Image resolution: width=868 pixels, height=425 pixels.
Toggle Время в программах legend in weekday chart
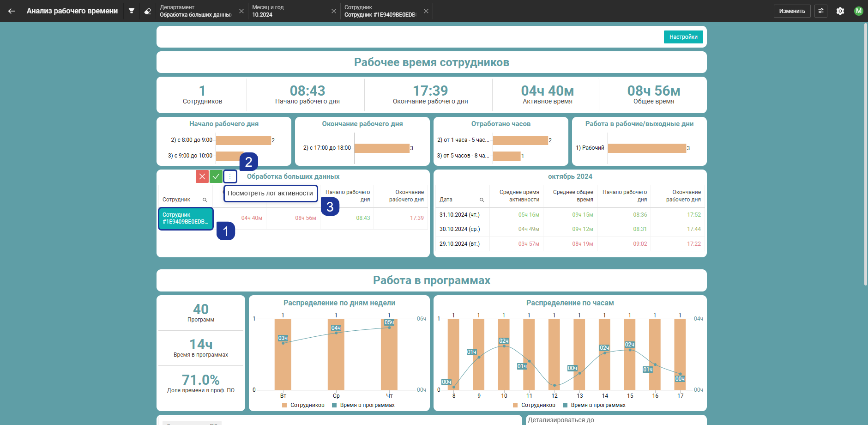pyautogui.click(x=363, y=405)
